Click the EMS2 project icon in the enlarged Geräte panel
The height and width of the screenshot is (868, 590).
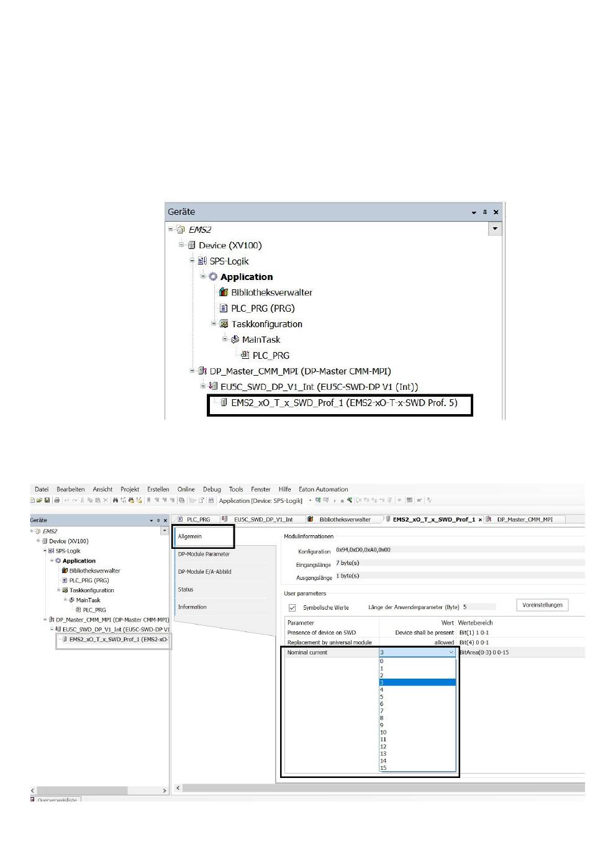click(181, 230)
